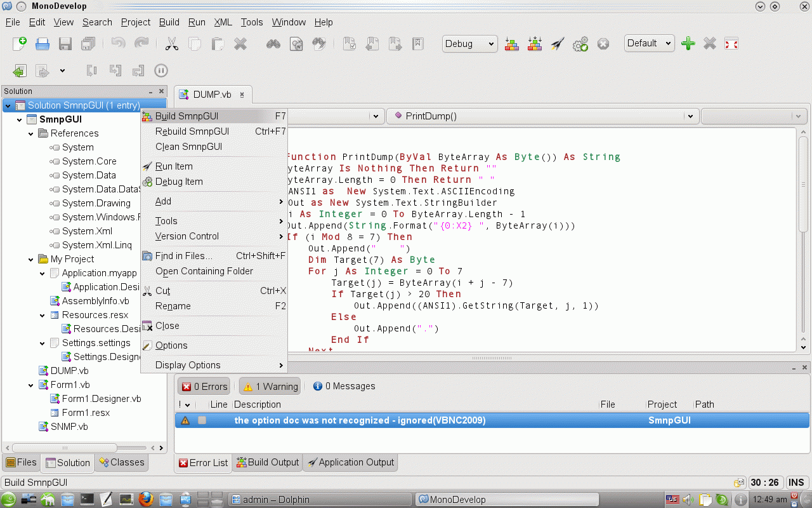Minimize the Solution pad panel
Screen dimensions: 812x508
point(151,91)
